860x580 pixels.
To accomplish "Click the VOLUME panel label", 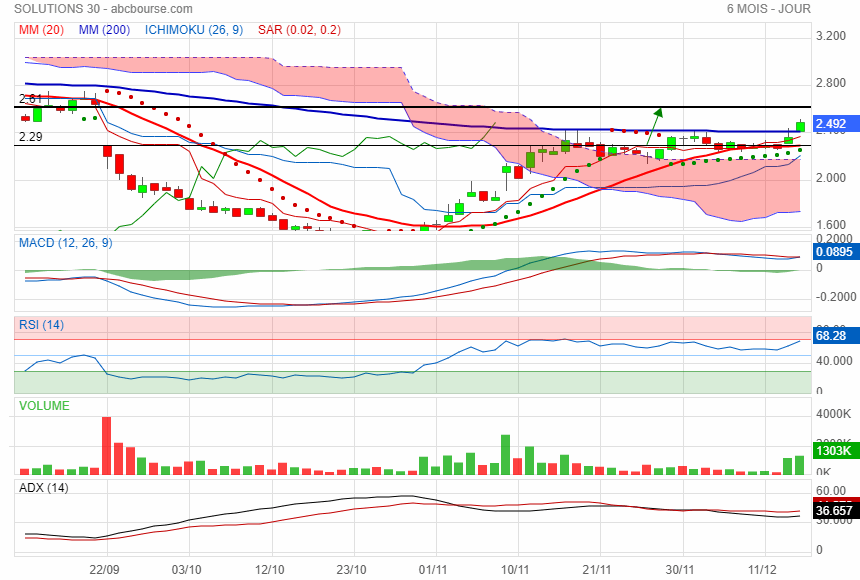I will (x=44, y=406).
